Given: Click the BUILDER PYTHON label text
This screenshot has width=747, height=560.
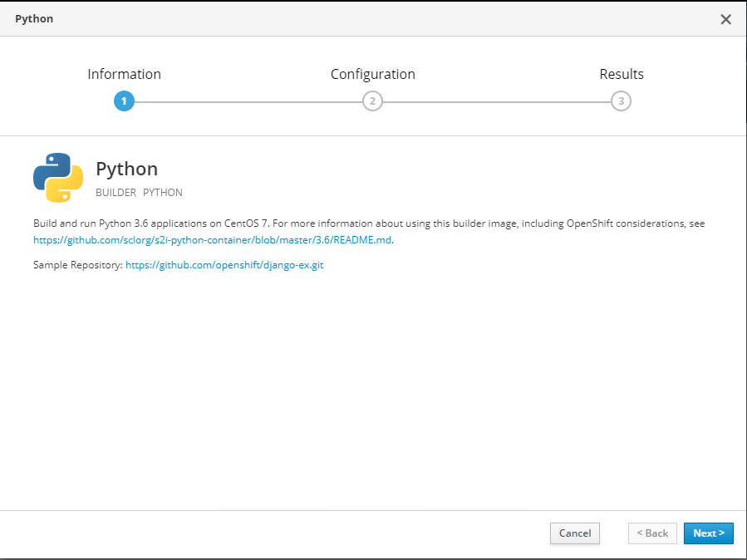Looking at the screenshot, I should click(139, 192).
